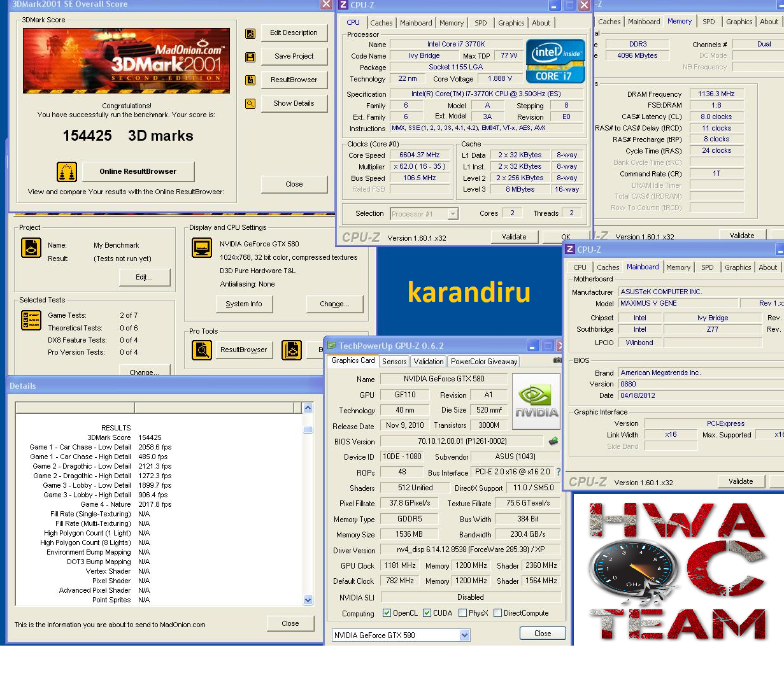Click Close in the 3DMark Score window
This screenshot has width=784, height=680.
pyautogui.click(x=294, y=185)
